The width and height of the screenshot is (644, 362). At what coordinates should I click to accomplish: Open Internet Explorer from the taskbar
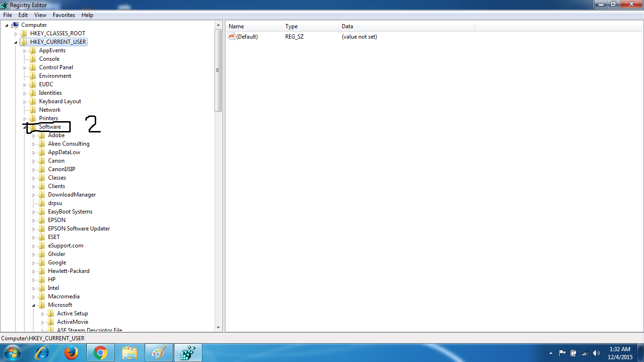pos(42,353)
